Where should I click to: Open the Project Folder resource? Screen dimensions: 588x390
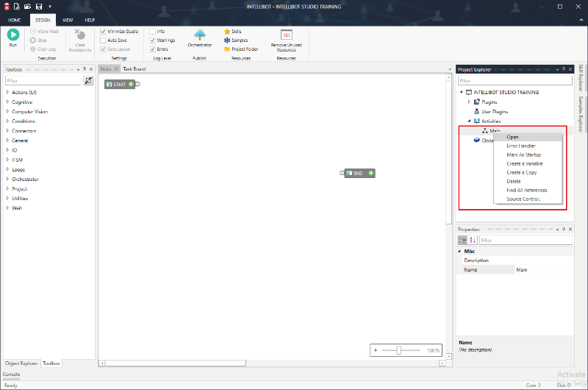[240, 49]
